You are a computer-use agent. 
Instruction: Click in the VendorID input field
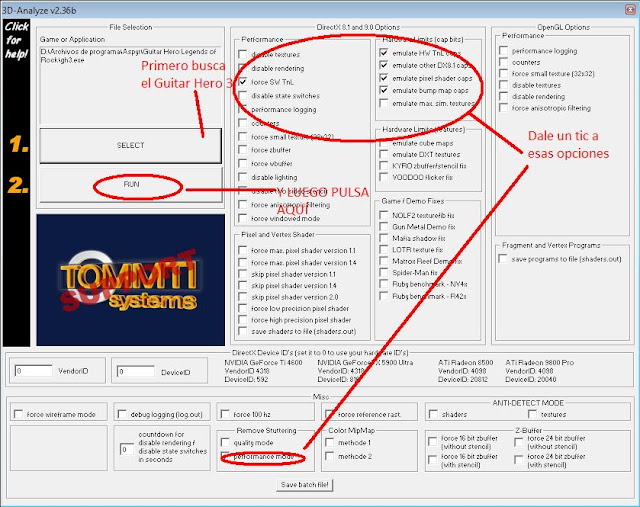point(33,371)
